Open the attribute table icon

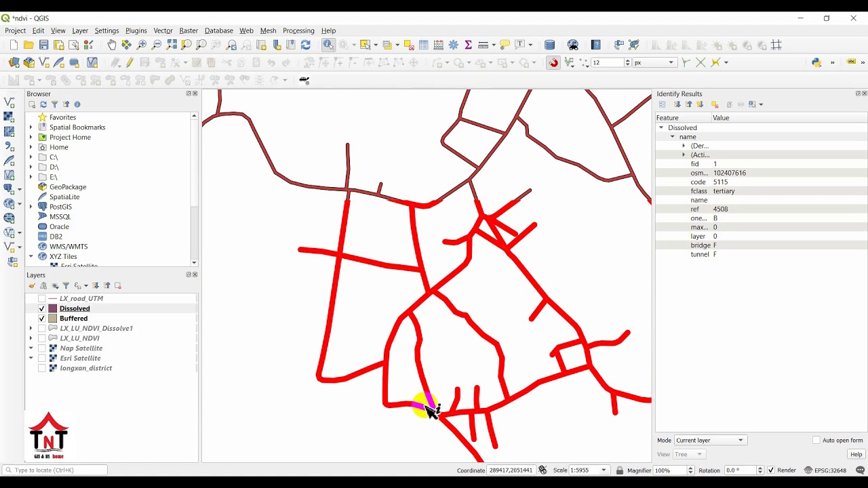(x=424, y=45)
